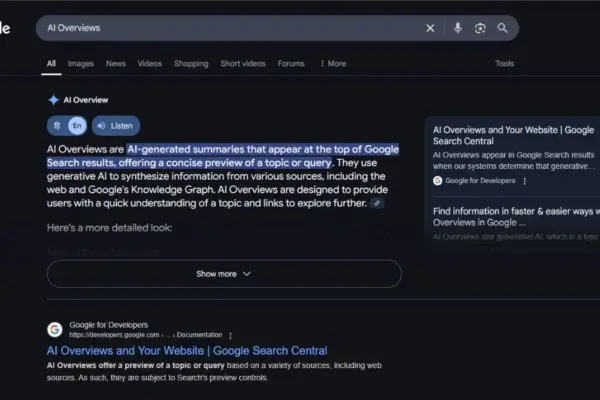Click the Google favicon of the search result
Screen dimensions: 600x400
55,329
